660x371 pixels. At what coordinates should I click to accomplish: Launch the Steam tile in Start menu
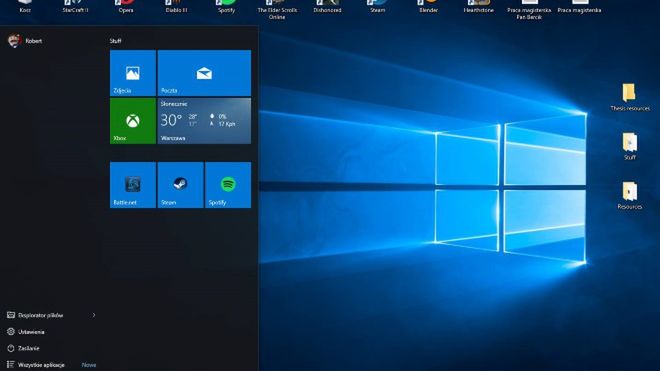click(x=180, y=185)
